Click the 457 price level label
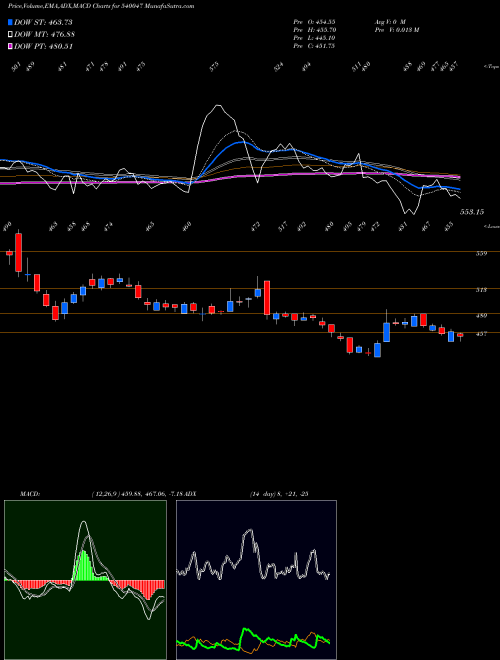 482,334
